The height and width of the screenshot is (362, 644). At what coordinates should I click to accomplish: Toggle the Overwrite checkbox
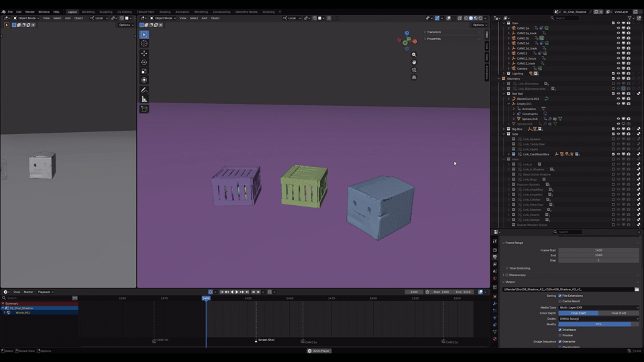click(559, 341)
